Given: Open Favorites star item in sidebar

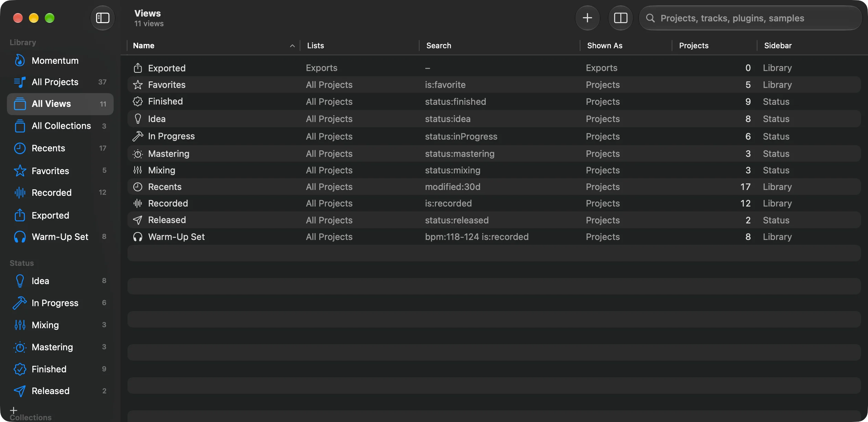Looking at the screenshot, I should [60, 171].
